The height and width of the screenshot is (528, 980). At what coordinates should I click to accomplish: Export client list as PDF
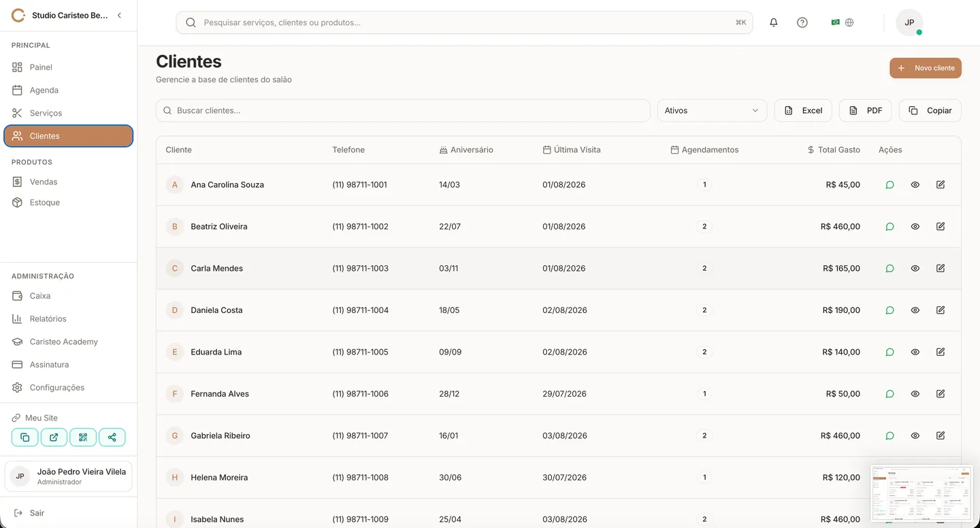865,110
